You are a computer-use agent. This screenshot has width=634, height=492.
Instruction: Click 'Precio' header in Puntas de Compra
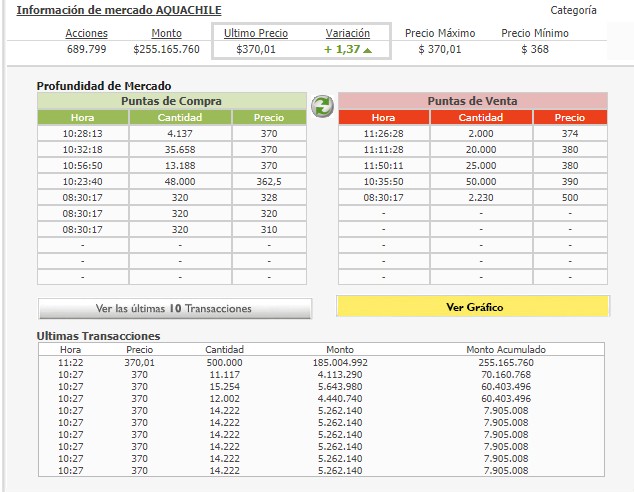click(269, 118)
